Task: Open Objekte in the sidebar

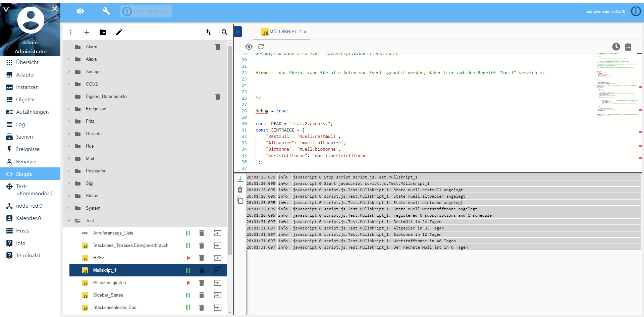Action: [30, 100]
